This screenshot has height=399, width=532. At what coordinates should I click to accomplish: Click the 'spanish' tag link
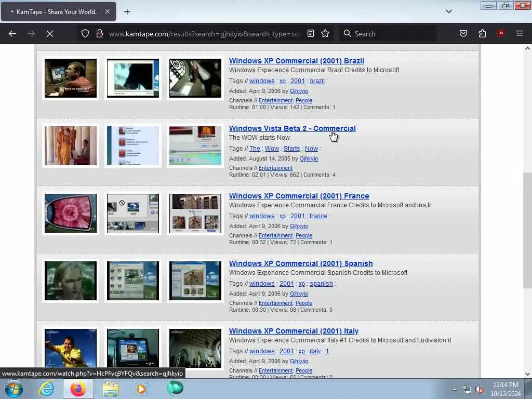coord(321,284)
